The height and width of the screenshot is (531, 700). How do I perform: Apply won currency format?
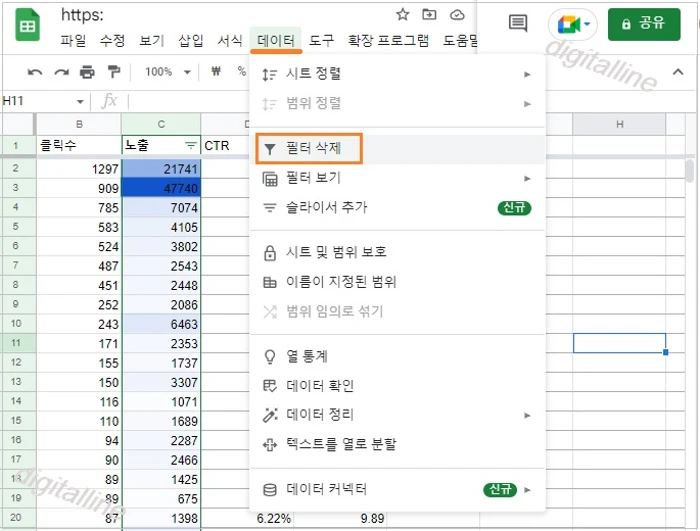(216, 71)
